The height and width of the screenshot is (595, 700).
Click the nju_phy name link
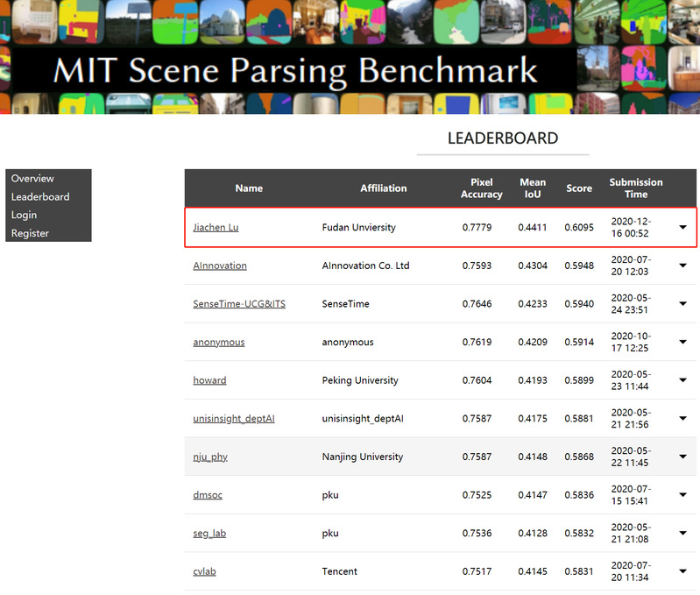point(210,457)
